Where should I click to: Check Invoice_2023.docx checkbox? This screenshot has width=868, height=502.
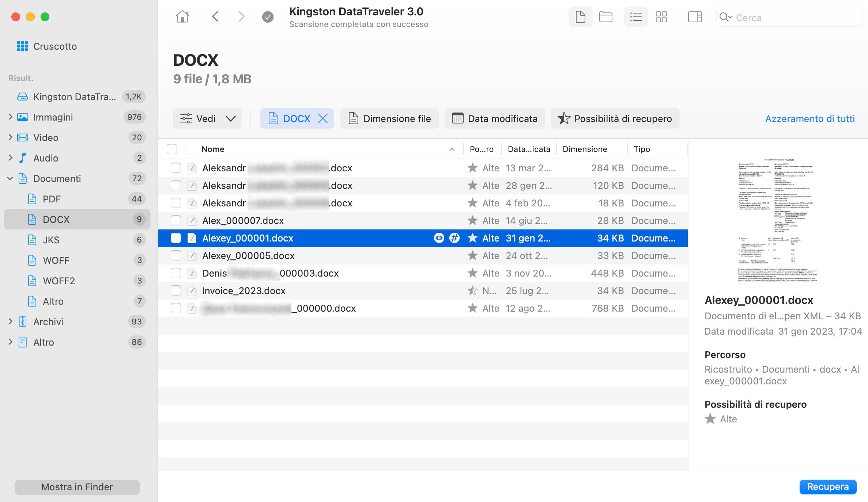click(176, 291)
